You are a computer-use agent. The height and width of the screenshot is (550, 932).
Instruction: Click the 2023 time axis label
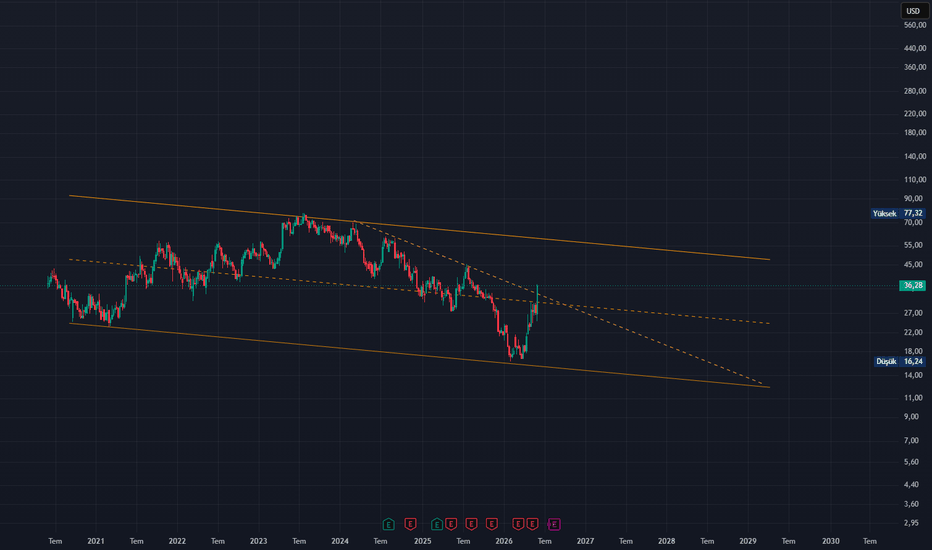[259, 541]
